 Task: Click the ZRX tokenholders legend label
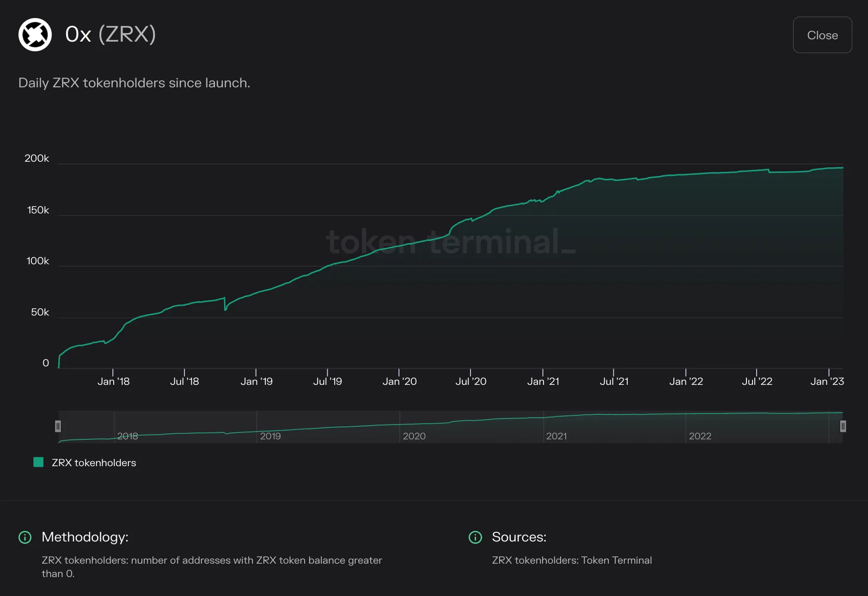click(94, 462)
